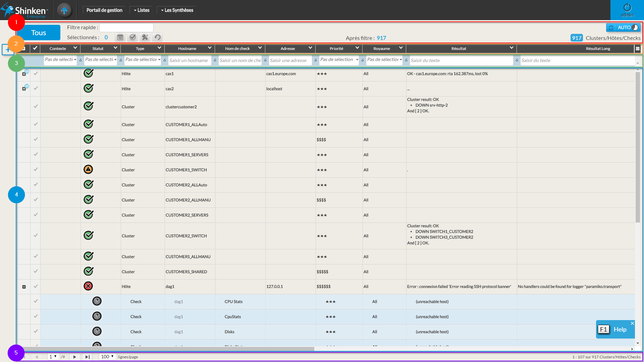The image size is (644, 362).
Task: Click the blue up-arrow button in top bar
Action: coord(64,10)
